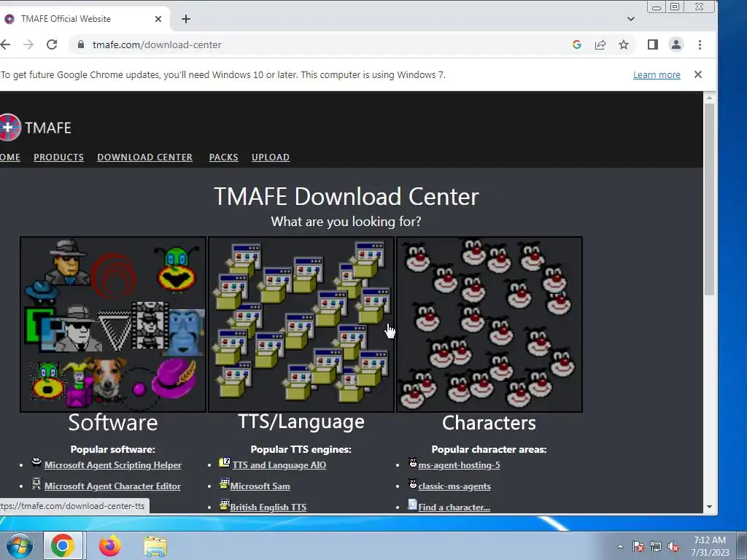The height and width of the screenshot is (560, 747).
Task: Click the page vertical scrollbar thumb
Action: (709, 199)
